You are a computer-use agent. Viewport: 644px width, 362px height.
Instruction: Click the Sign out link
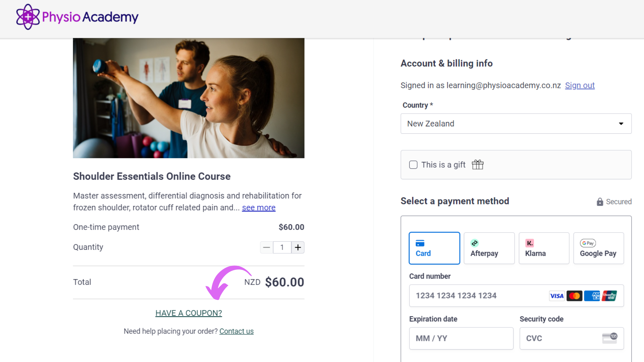[x=580, y=85]
